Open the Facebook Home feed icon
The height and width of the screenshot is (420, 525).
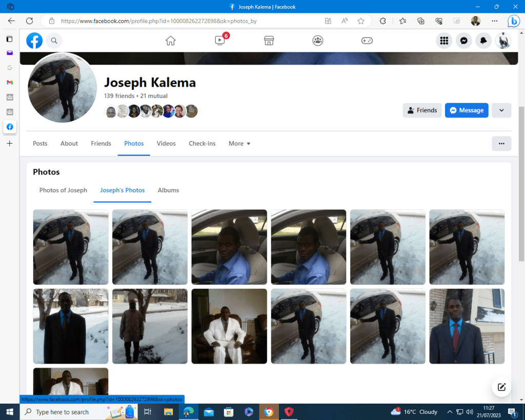171,41
